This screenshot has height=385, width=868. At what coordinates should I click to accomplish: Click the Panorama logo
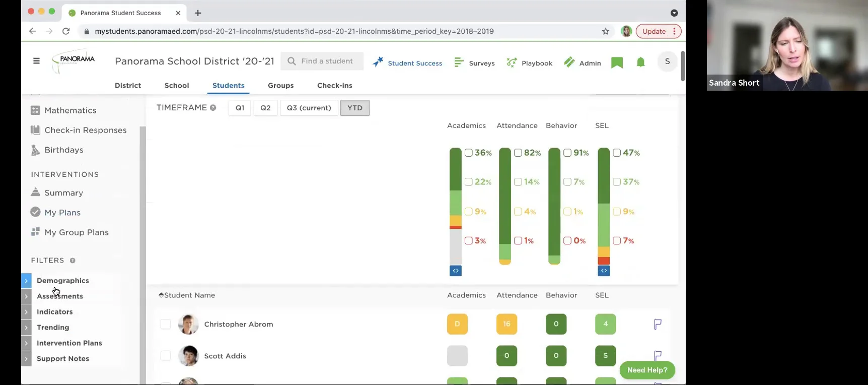[x=74, y=61]
